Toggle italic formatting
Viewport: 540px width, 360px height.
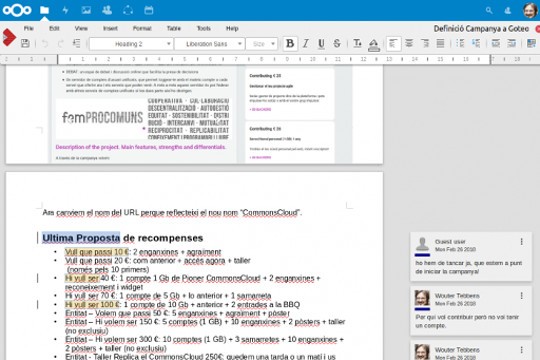pos(305,43)
